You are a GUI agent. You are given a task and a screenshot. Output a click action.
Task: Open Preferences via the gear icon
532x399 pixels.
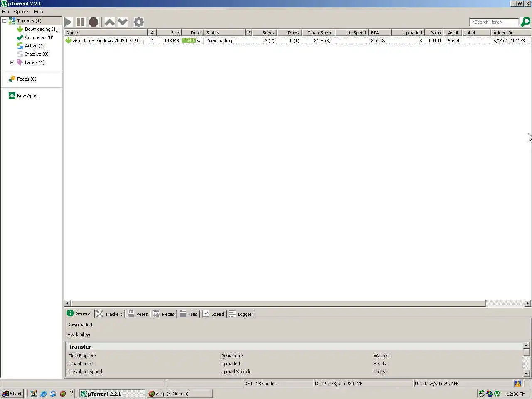[139, 22]
